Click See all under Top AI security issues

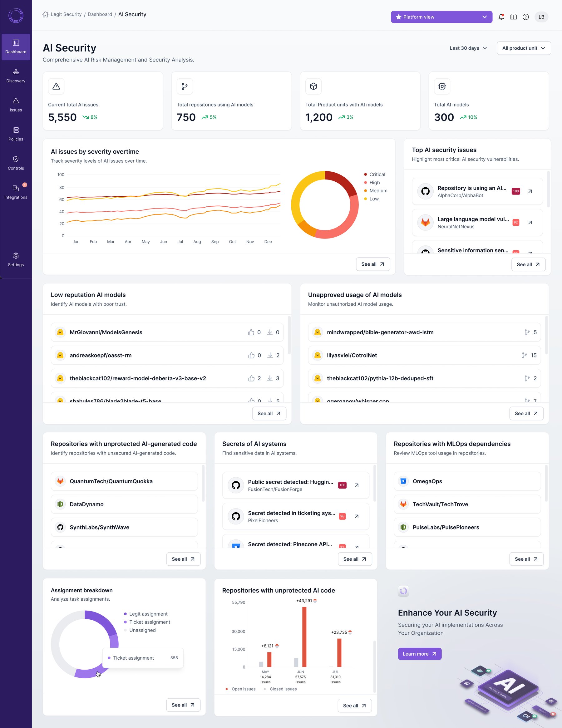[528, 264]
